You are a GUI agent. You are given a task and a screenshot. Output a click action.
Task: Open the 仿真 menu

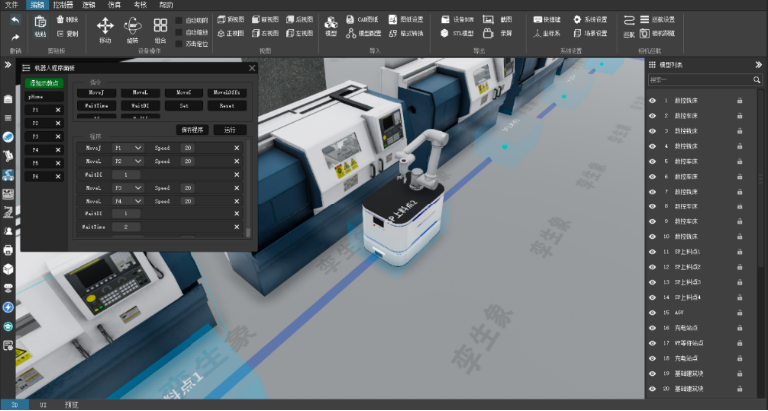(114, 4)
